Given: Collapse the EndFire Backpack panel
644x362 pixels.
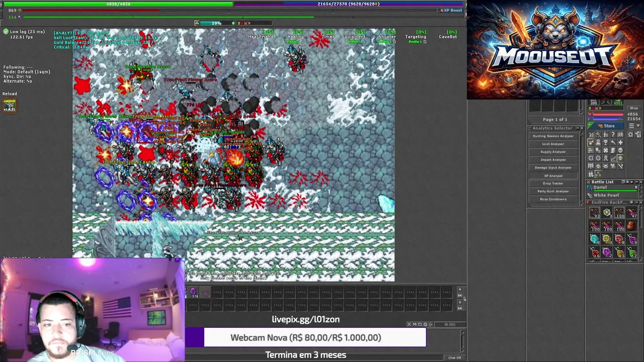Looking at the screenshot, I should click(636, 202).
